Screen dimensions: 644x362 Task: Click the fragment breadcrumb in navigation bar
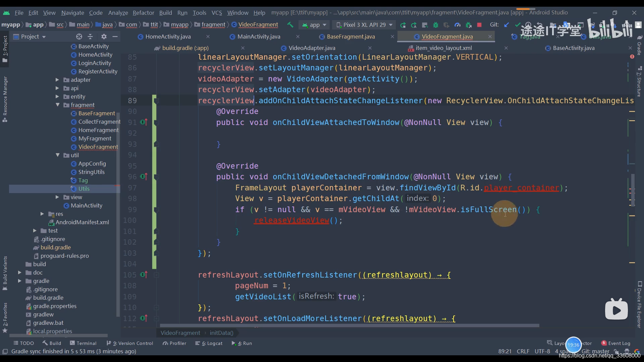pos(213,25)
